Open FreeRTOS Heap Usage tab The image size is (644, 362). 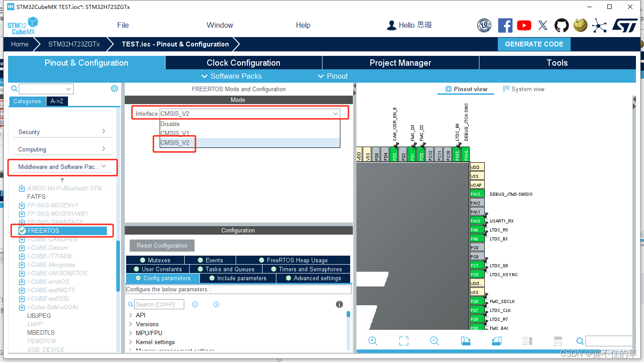pos(293,260)
